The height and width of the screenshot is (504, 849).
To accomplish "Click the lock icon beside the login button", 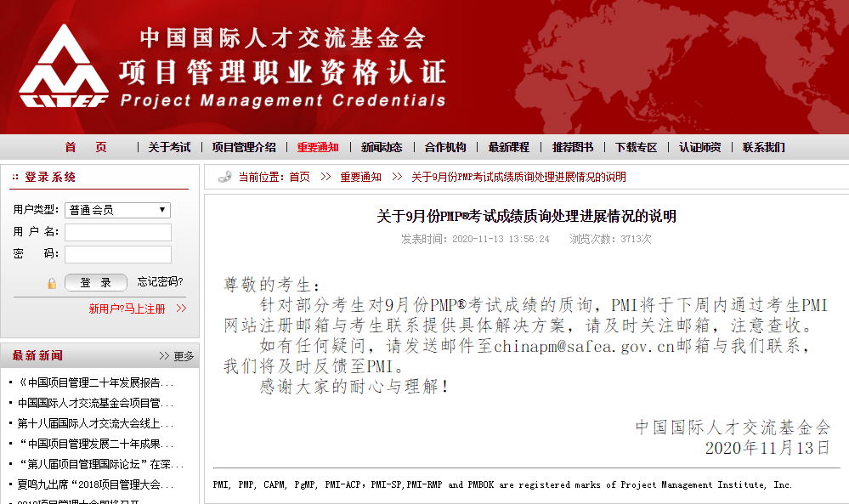I will (x=52, y=283).
